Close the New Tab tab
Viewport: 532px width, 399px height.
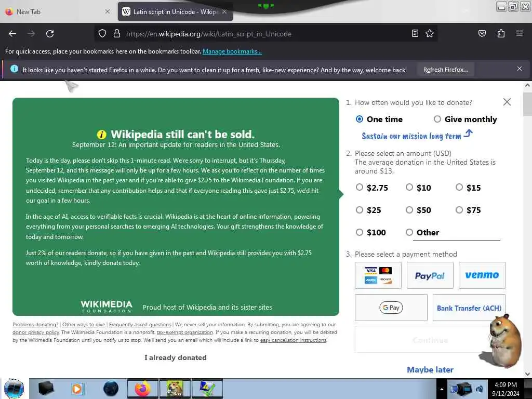tap(107, 11)
